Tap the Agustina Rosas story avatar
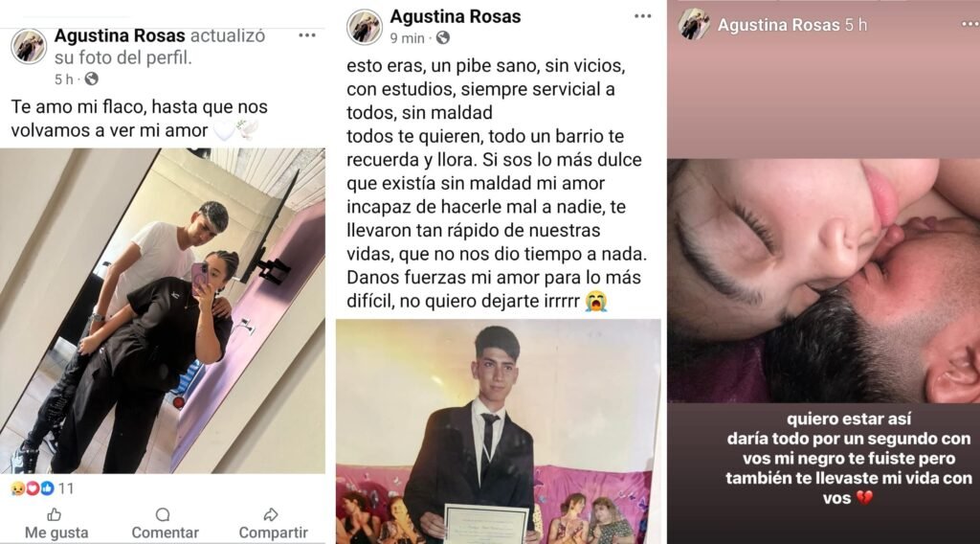 [694, 25]
